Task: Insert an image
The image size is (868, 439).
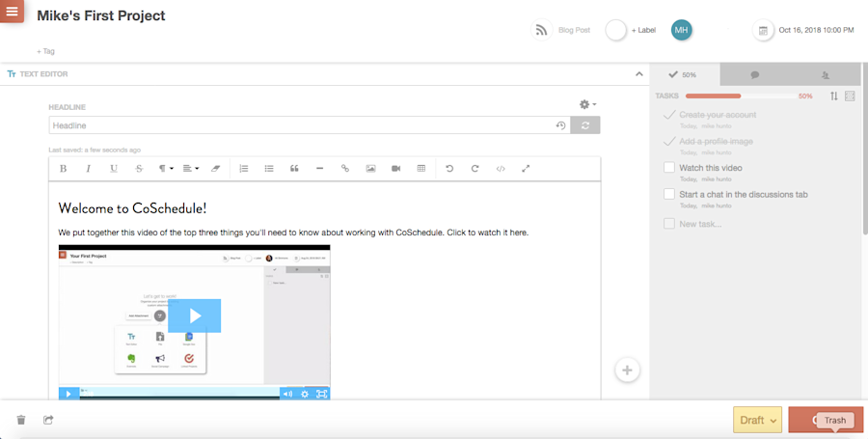Action: [370, 168]
